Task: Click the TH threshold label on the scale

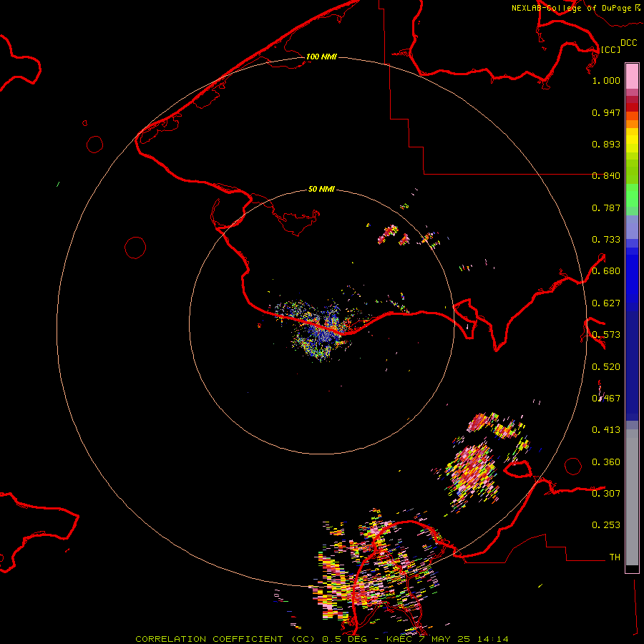Action: coord(615,557)
